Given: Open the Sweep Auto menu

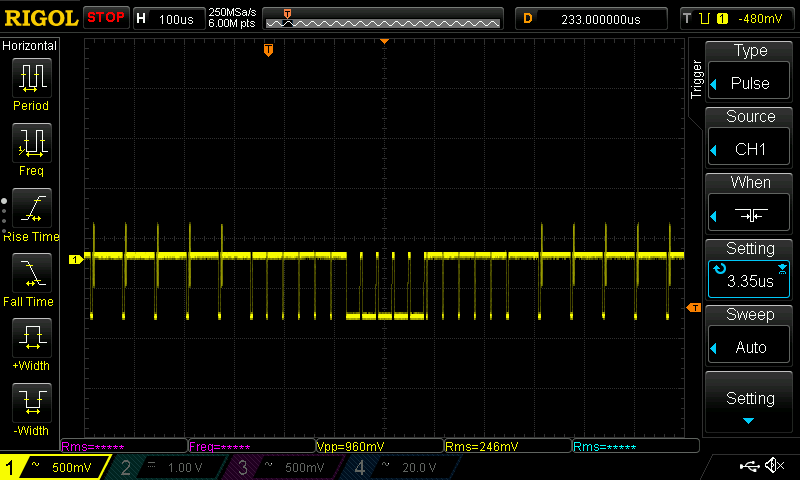Looking at the screenshot, I should [750, 336].
